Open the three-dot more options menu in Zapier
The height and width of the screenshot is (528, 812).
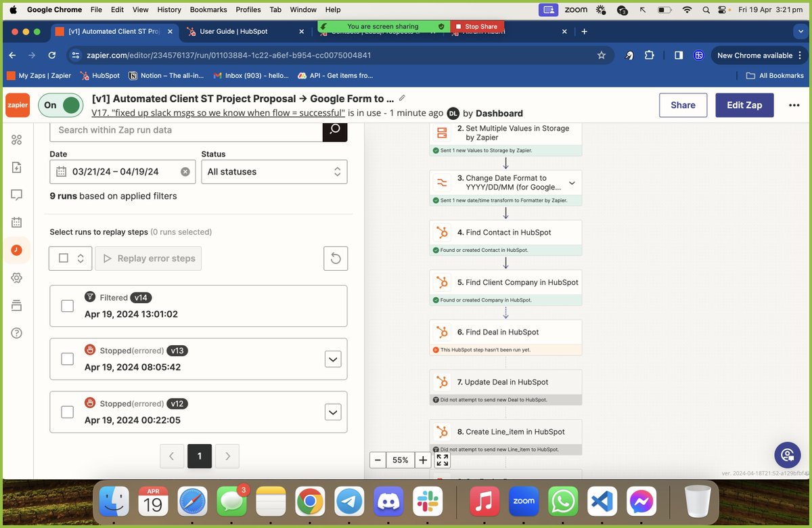click(794, 105)
